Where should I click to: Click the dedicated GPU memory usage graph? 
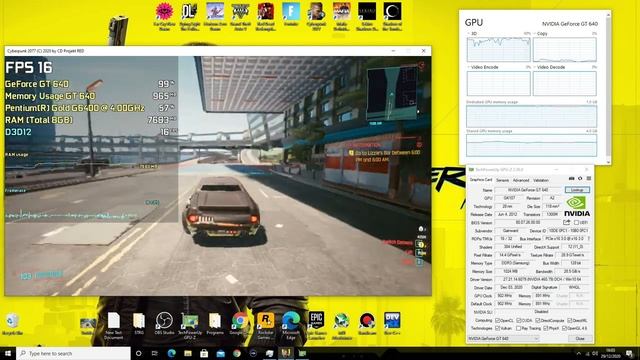coord(531,116)
